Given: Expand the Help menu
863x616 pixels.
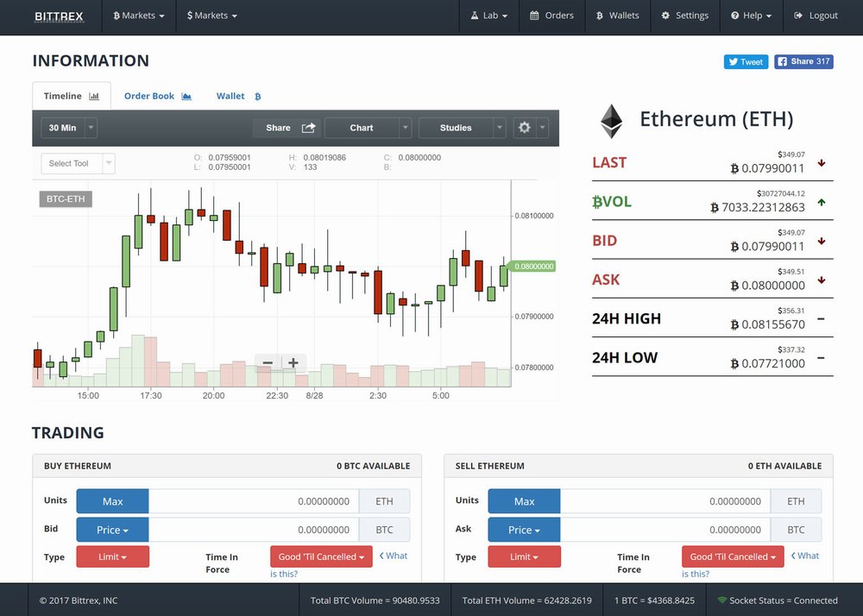Looking at the screenshot, I should (x=752, y=16).
